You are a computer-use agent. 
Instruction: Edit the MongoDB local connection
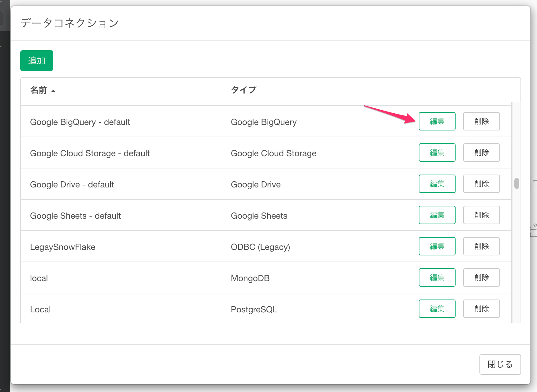pyautogui.click(x=437, y=277)
